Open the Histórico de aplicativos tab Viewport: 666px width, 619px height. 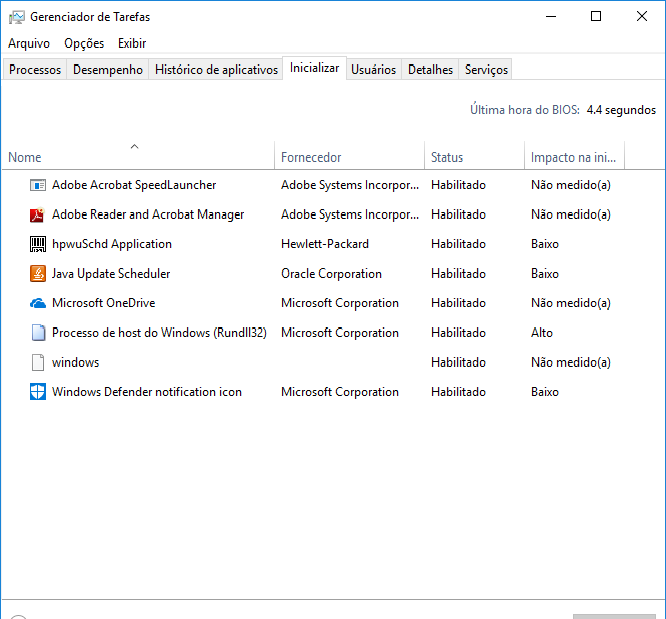point(216,69)
